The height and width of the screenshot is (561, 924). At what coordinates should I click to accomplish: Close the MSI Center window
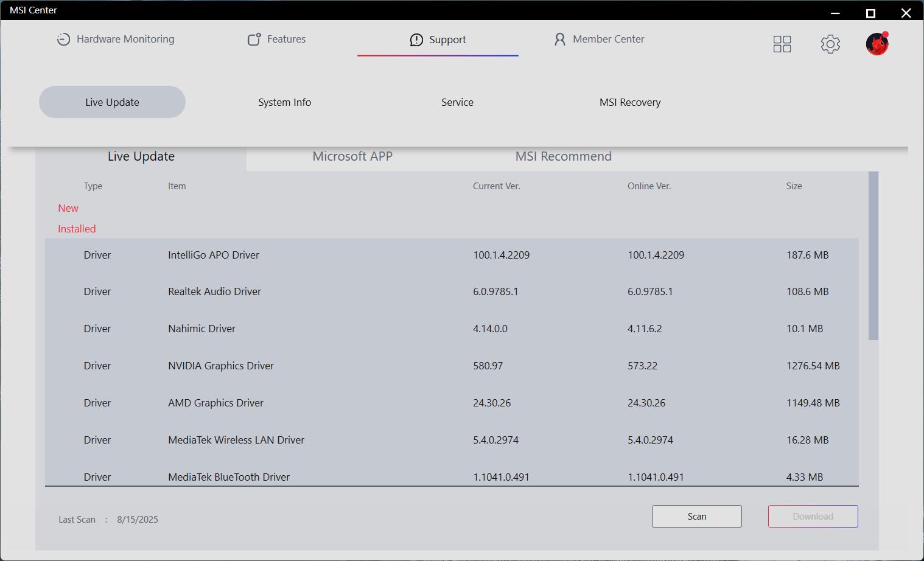click(906, 13)
